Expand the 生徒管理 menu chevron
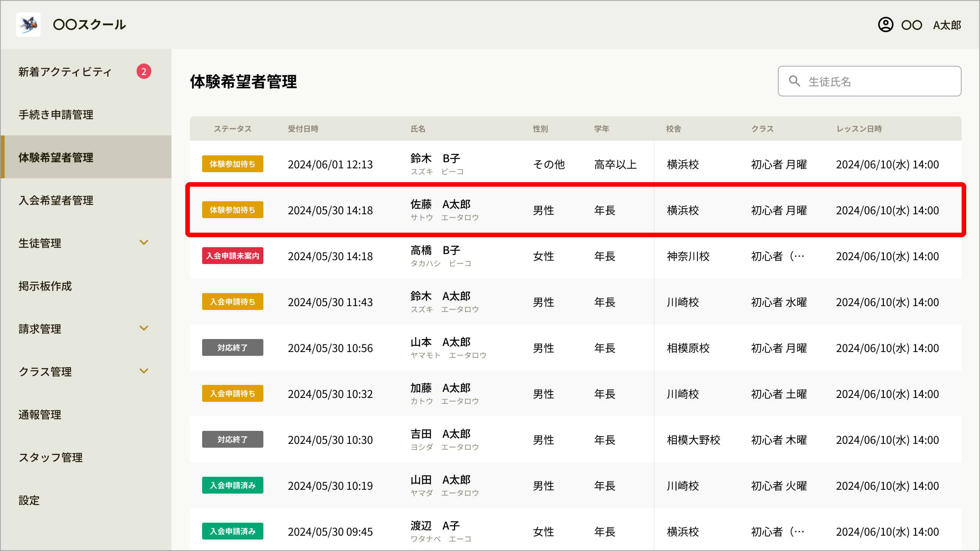This screenshot has width=980, height=551. (144, 242)
